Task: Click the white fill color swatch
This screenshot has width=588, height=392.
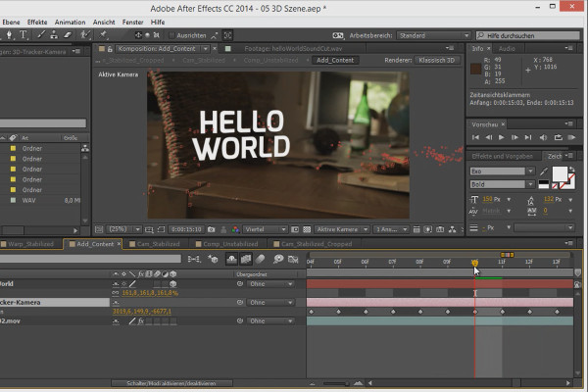Action: [x=560, y=174]
